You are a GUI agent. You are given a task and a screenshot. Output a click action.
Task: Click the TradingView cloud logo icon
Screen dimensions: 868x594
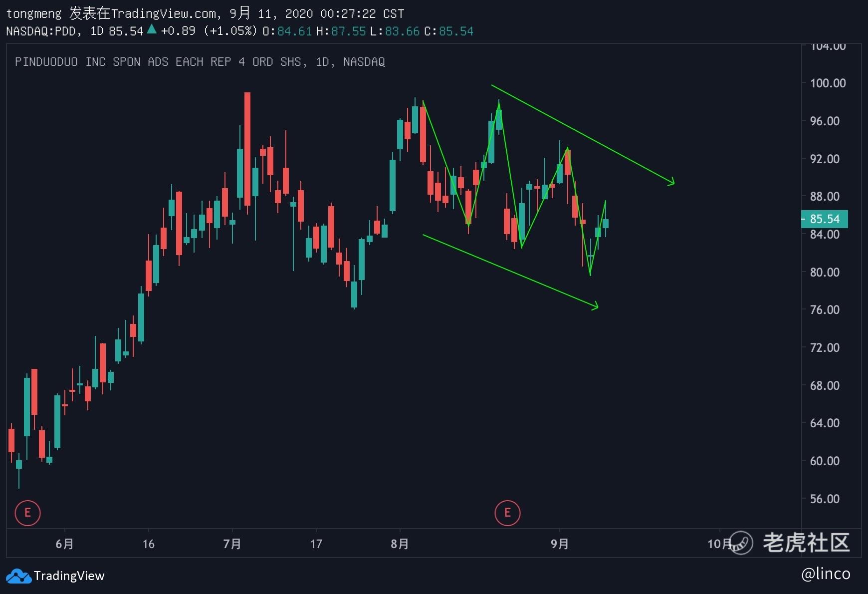pyautogui.click(x=18, y=576)
